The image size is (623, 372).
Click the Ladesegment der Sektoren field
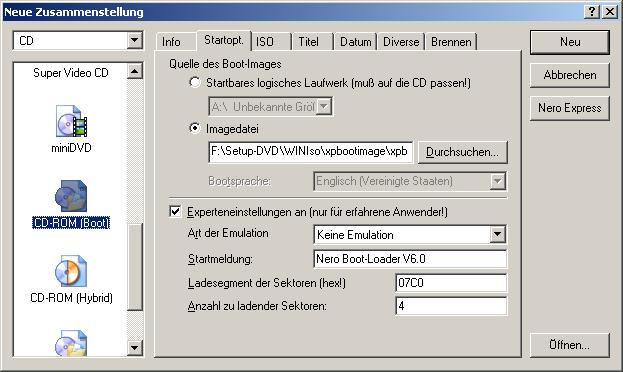click(451, 283)
